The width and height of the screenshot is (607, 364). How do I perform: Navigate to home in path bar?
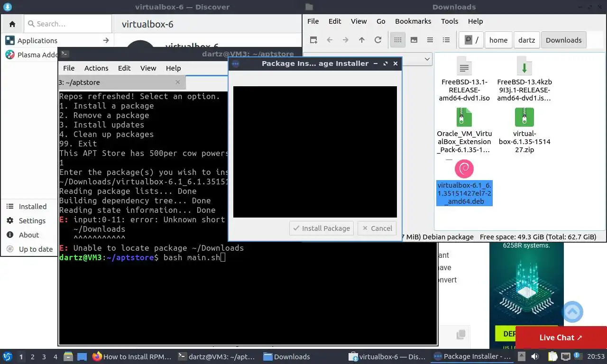(498, 40)
